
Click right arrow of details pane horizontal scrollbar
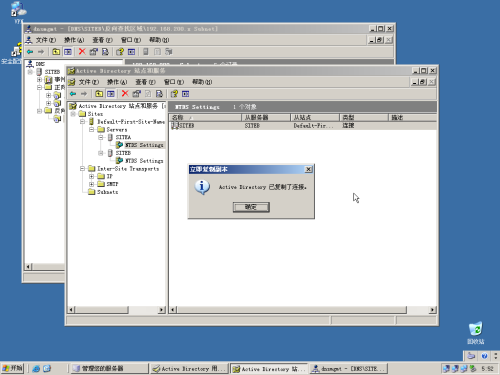[432, 310]
